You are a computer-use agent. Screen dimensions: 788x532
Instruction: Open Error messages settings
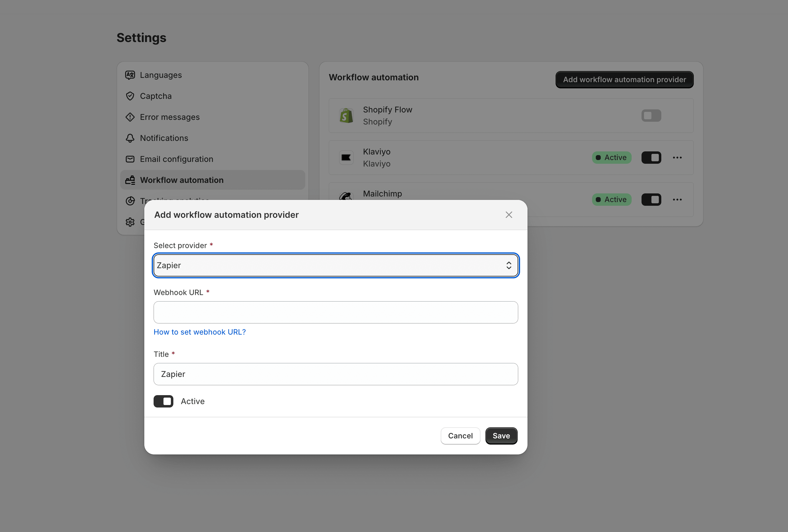coord(213,117)
